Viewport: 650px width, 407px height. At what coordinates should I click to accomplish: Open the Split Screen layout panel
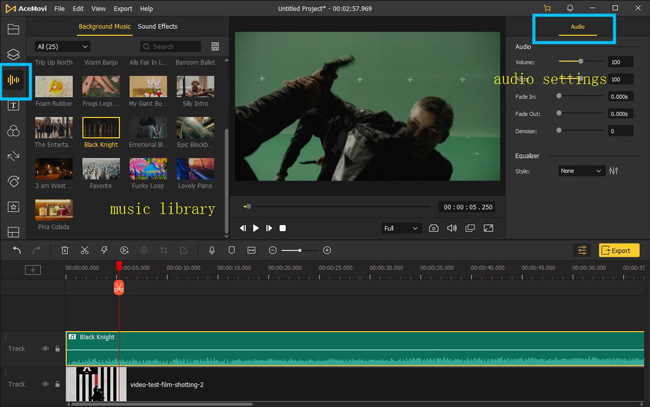coord(13,232)
